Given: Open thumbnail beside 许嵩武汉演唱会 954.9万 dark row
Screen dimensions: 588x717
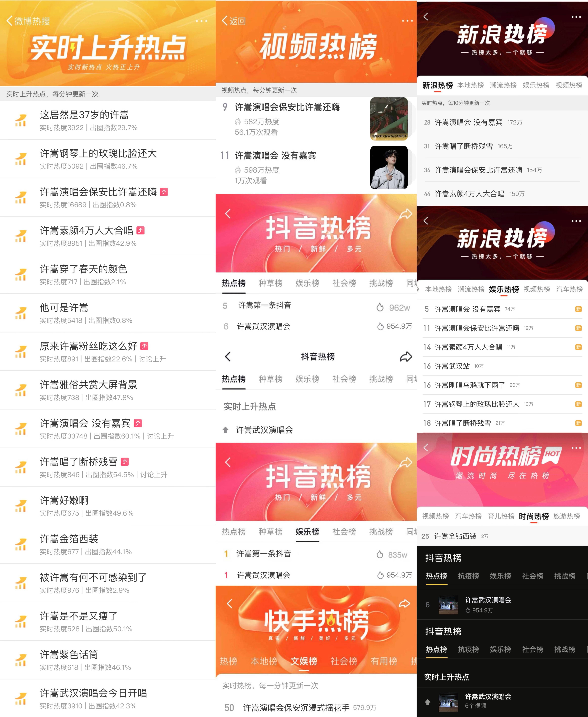Looking at the screenshot, I should pos(448,605).
